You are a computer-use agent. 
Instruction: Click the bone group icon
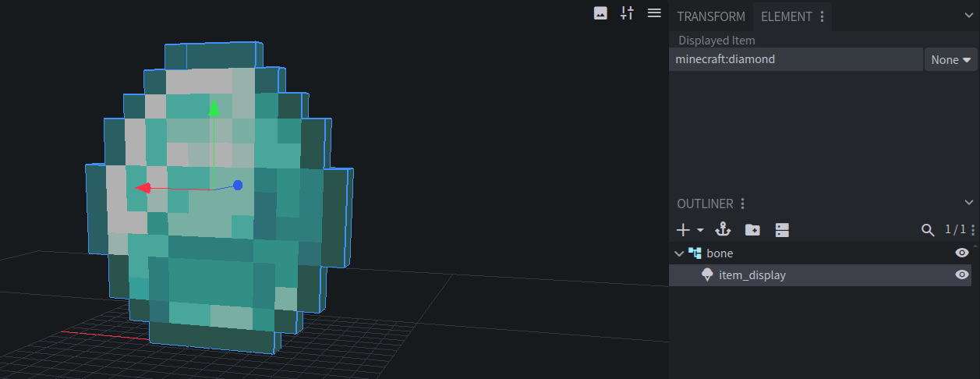tap(695, 253)
